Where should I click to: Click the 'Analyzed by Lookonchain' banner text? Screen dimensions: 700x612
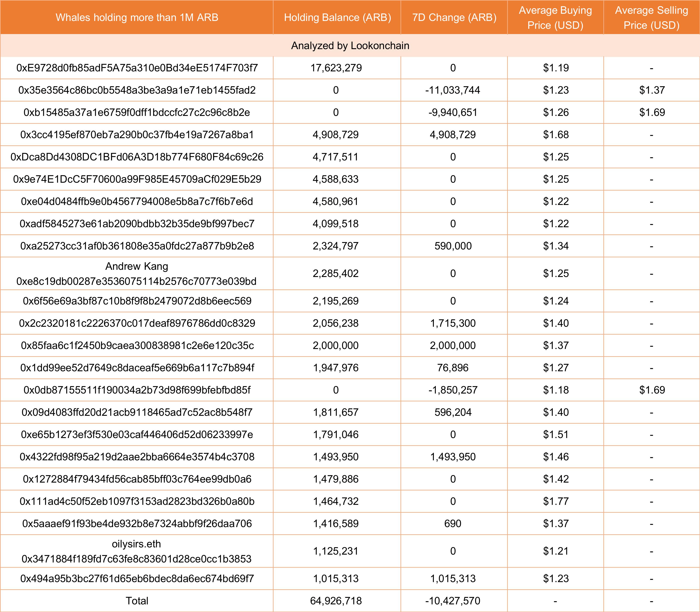tap(350, 46)
